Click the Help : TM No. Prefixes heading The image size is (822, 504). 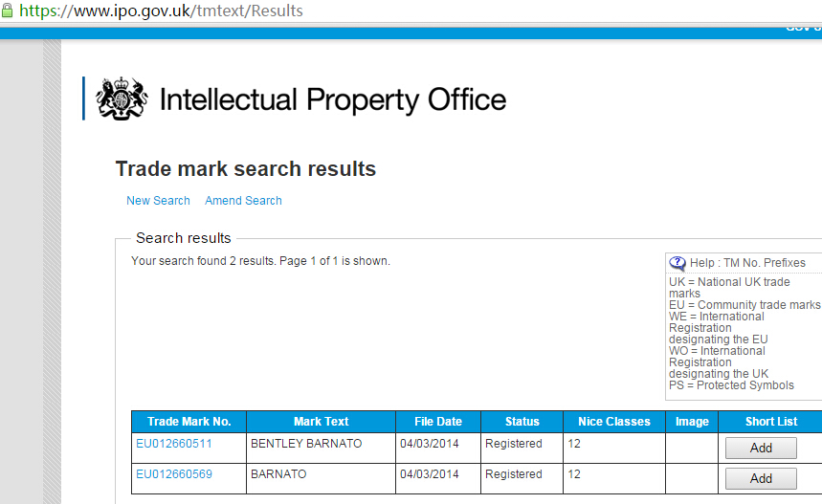pos(747,263)
